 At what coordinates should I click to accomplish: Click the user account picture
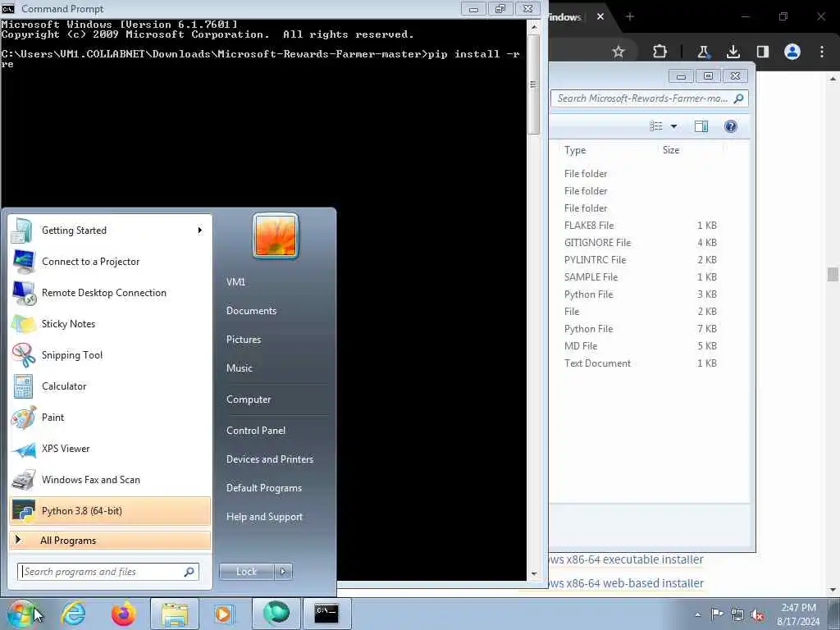(276, 235)
